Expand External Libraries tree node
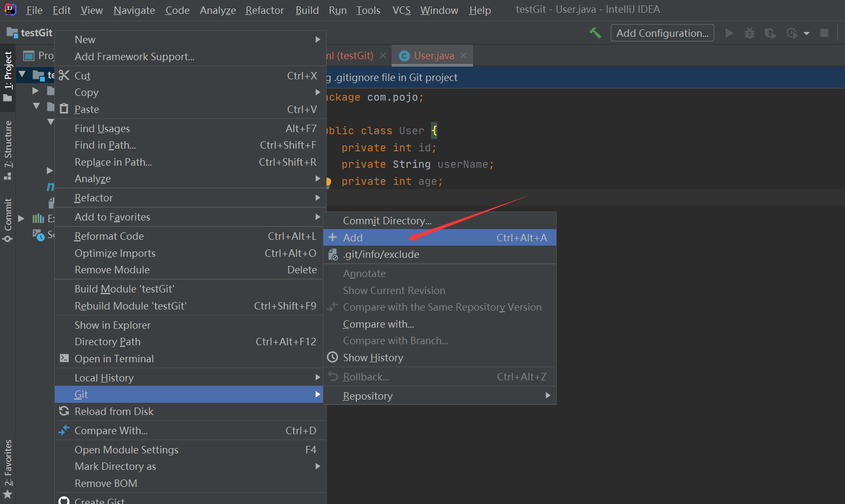The height and width of the screenshot is (504, 845). [x=21, y=218]
